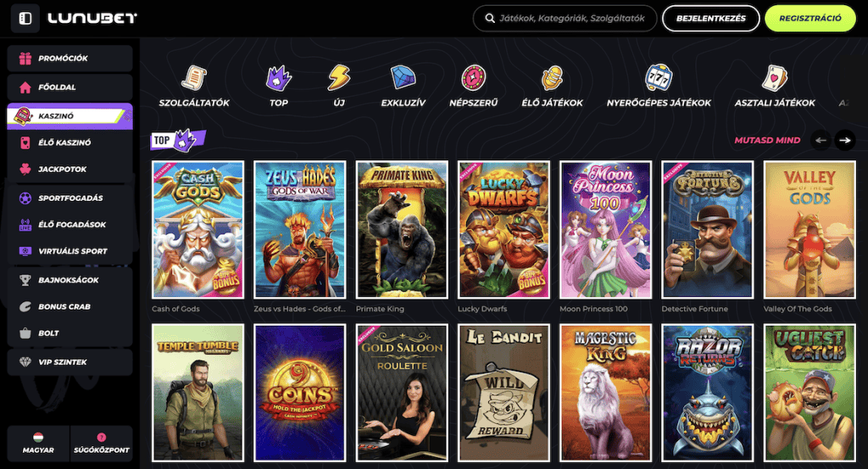Click the green Regisztráció button
The height and width of the screenshot is (469, 868).
(810, 18)
